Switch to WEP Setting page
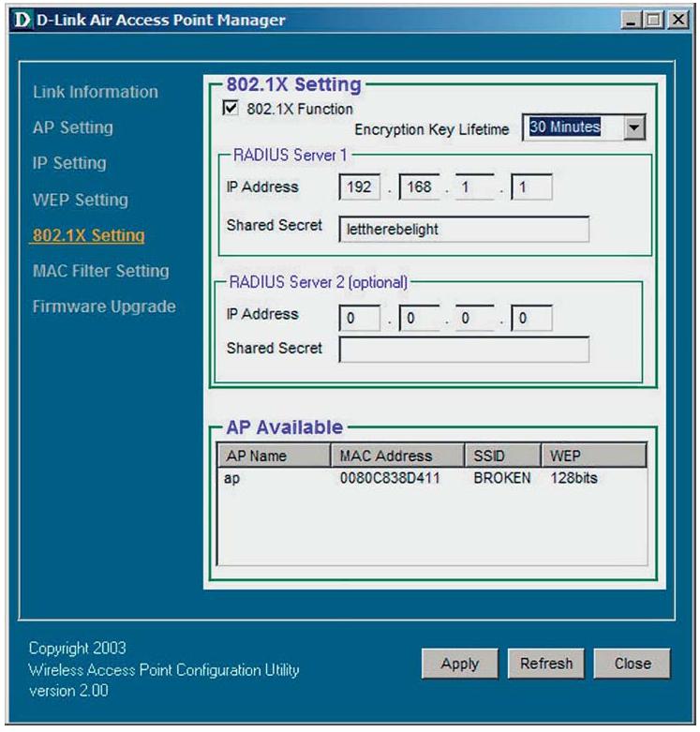This screenshot has height=732, width=700. pos(81,200)
